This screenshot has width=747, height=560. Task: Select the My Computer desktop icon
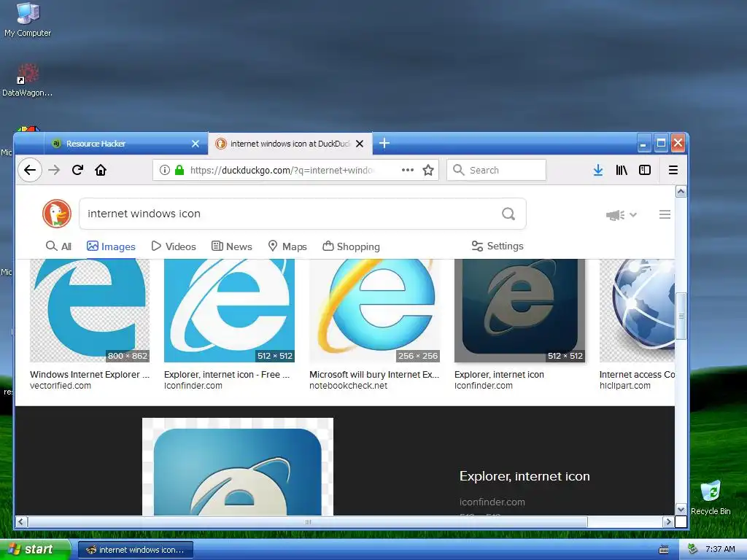[x=28, y=20]
